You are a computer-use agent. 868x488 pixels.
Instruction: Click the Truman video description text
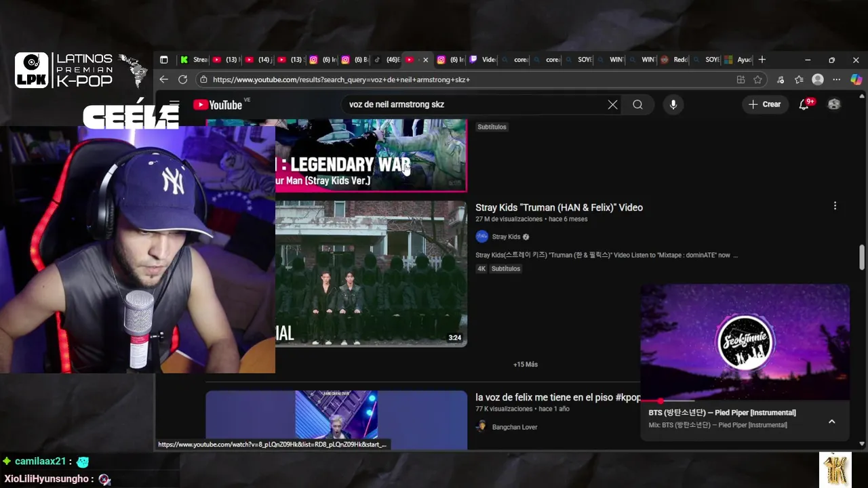click(x=607, y=255)
